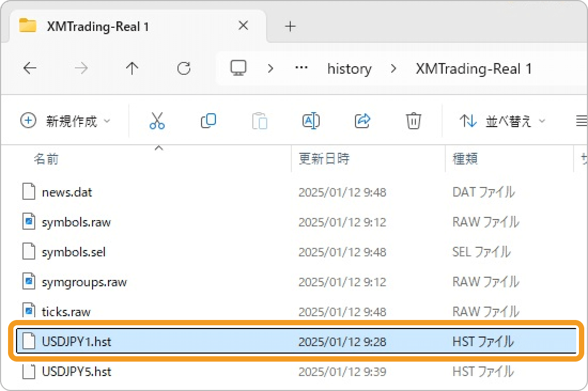Image resolution: width=588 pixels, height=391 pixels.
Task: Sort by the 更新日時 column header
Action: (x=324, y=159)
